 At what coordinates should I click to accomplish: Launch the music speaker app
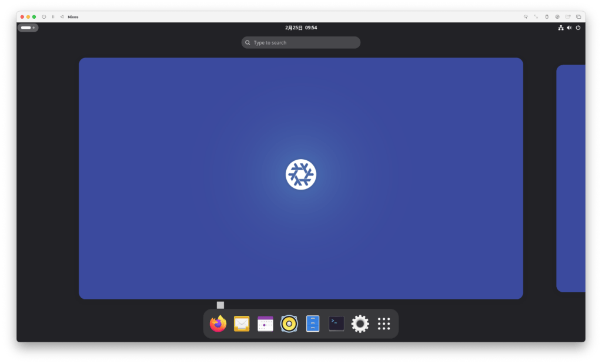tap(289, 323)
